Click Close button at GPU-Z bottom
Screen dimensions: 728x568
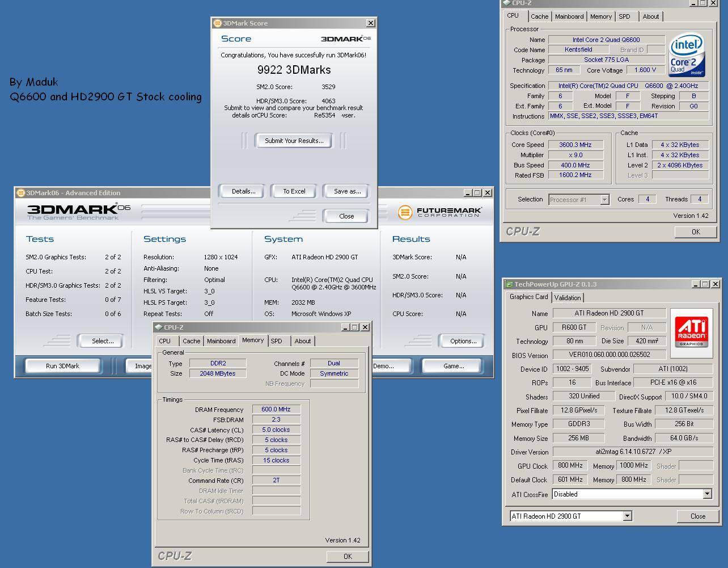point(697,516)
